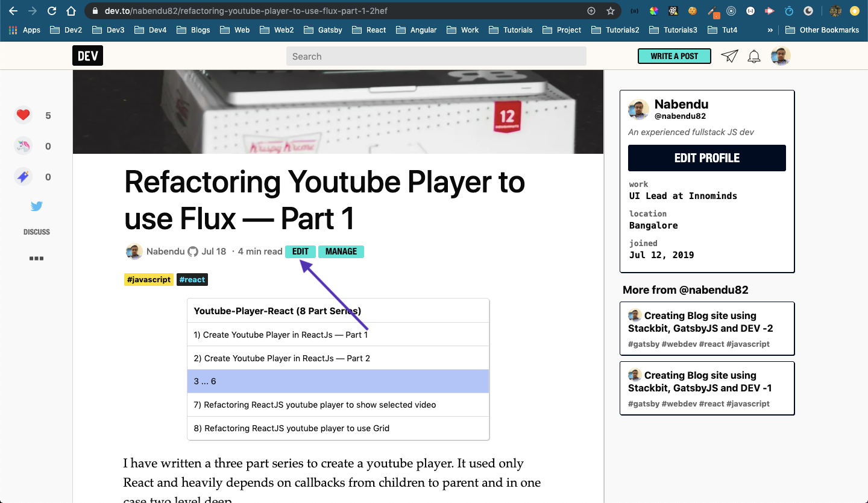The image size is (868, 503).
Task: Open the Dev2 bookmark folder
Action: point(66,30)
